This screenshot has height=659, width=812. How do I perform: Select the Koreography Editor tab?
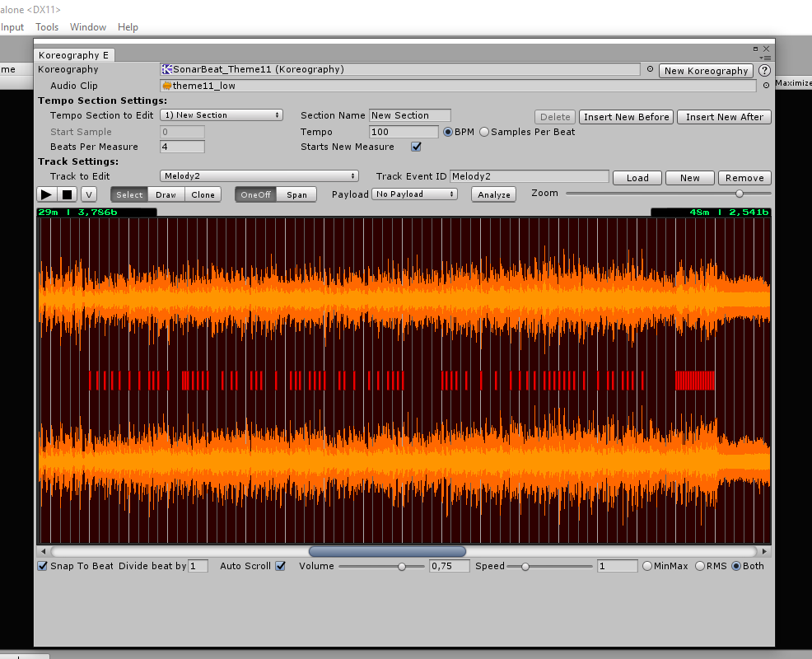(x=73, y=55)
